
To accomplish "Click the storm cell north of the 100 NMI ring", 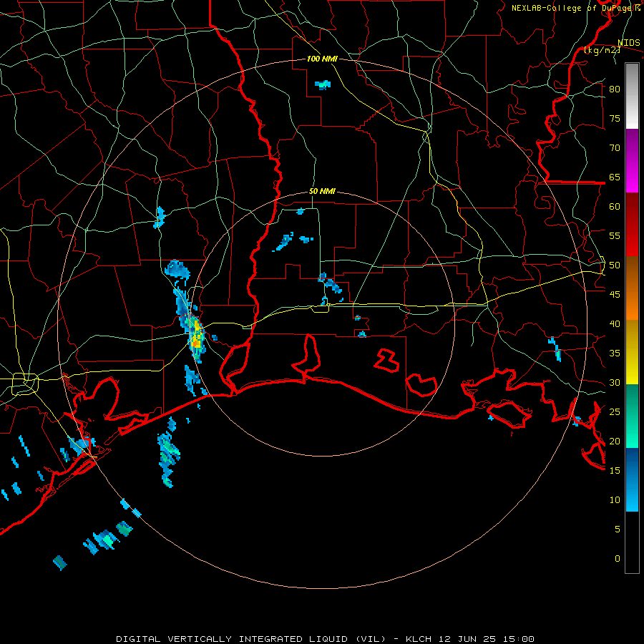I will click(x=323, y=85).
